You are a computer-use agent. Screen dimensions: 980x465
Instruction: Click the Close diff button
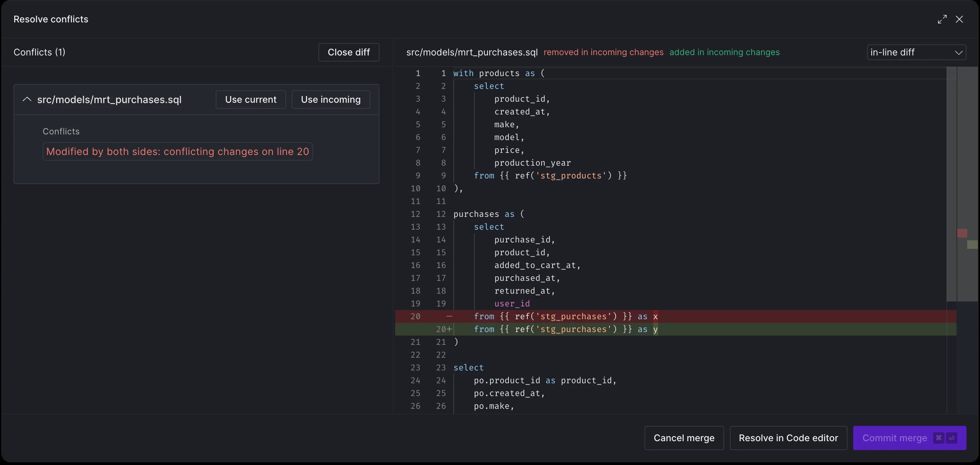point(349,52)
